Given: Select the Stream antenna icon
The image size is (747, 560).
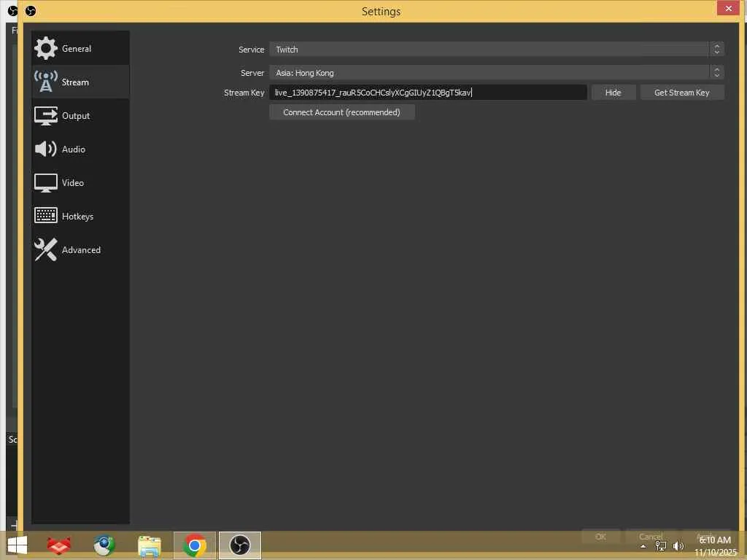Looking at the screenshot, I should [x=46, y=82].
